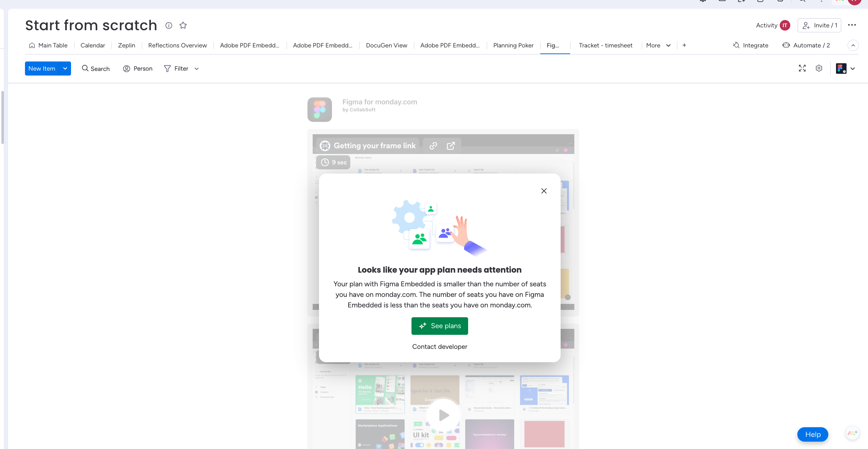Close the app plan attention dialog
The height and width of the screenshot is (449, 868).
pyautogui.click(x=544, y=191)
